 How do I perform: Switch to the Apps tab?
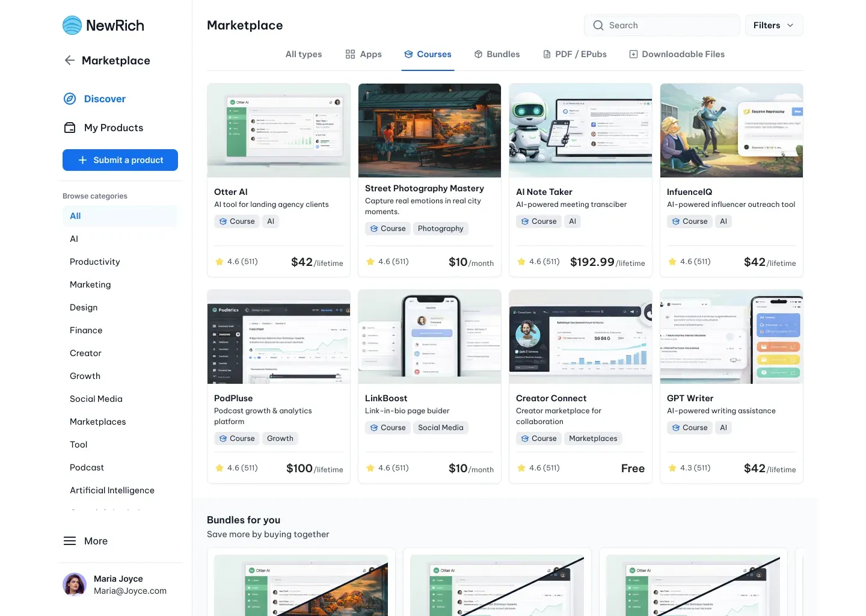coord(364,54)
